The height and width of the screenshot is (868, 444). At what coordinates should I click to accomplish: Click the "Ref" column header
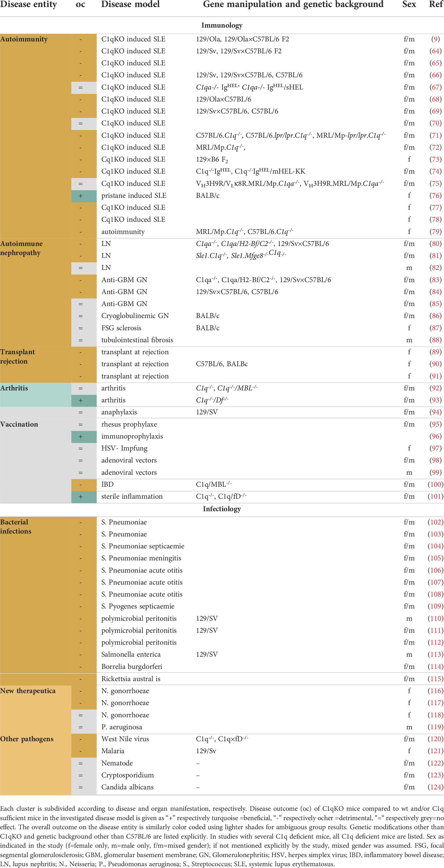(x=436, y=5)
